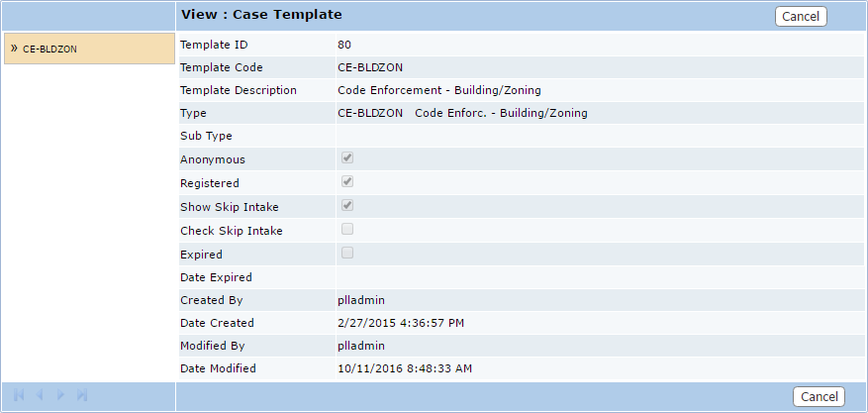The image size is (868, 413).
Task: Click the previous record arrow
Action: pos(40,395)
